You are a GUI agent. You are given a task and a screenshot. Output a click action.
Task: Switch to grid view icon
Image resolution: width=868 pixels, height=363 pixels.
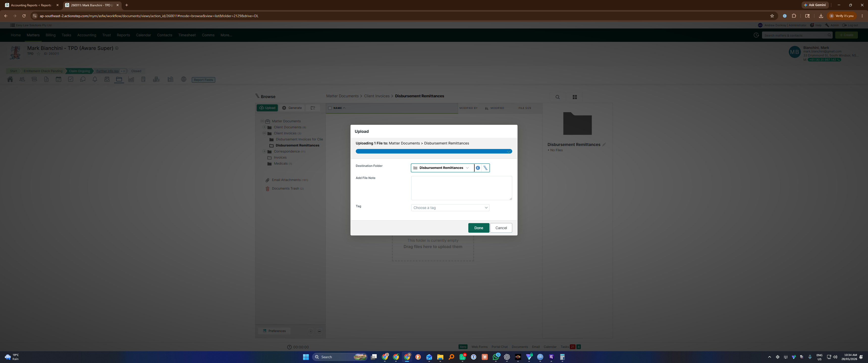pyautogui.click(x=575, y=97)
